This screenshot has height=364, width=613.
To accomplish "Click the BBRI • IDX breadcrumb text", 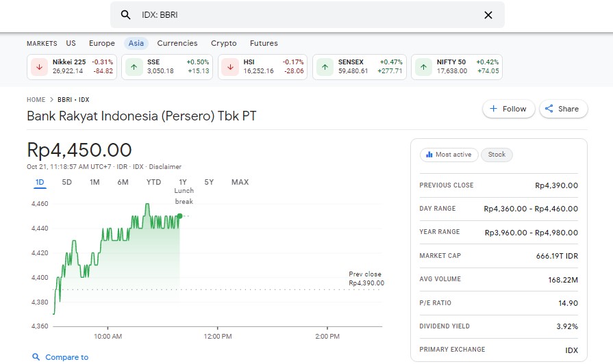I will click(x=73, y=100).
